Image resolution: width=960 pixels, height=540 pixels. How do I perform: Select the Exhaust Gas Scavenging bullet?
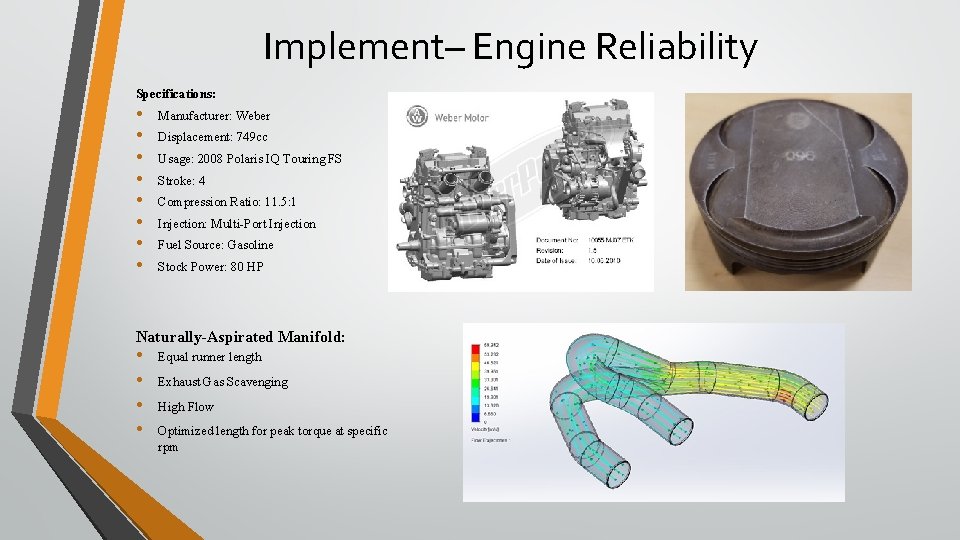[222, 382]
